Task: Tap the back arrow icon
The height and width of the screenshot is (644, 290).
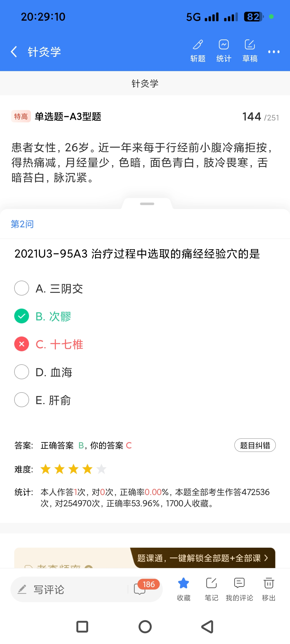Action: pos(14,52)
